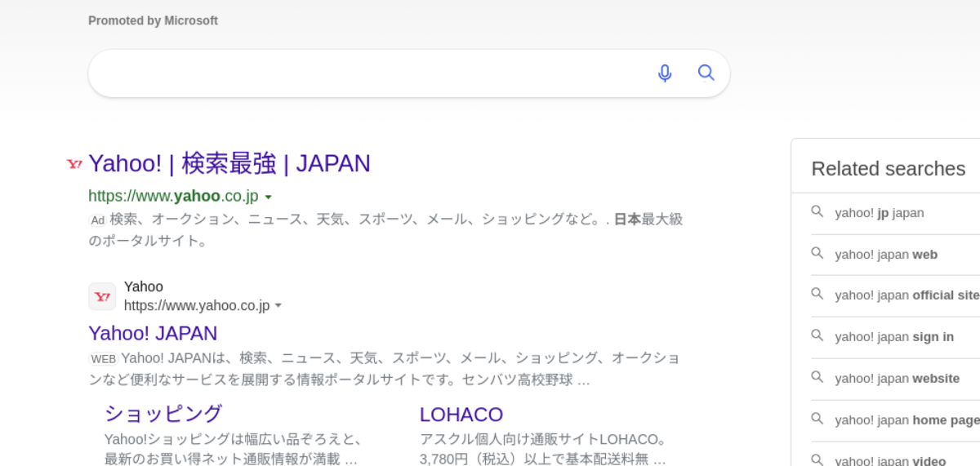Click the WEB label badge
Viewport: 980px width, 466px height.
tap(104, 358)
